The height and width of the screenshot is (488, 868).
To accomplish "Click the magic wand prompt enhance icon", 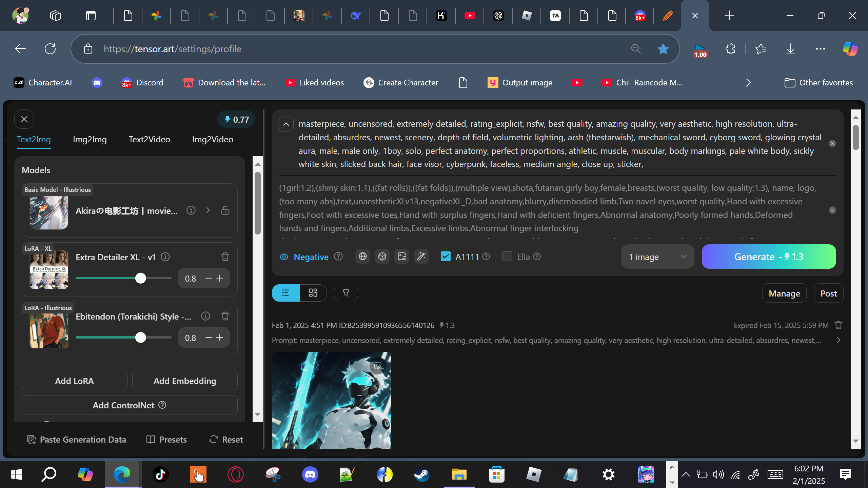I will point(421,257).
